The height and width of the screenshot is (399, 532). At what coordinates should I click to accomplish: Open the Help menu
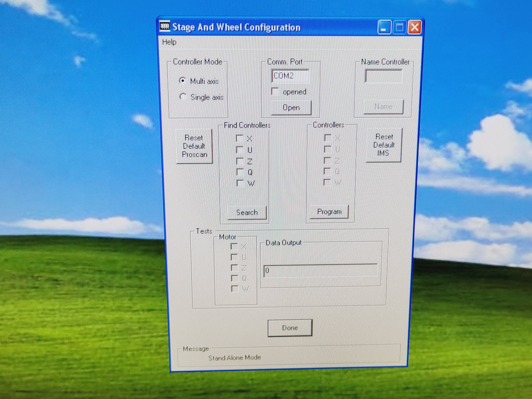pyautogui.click(x=169, y=42)
